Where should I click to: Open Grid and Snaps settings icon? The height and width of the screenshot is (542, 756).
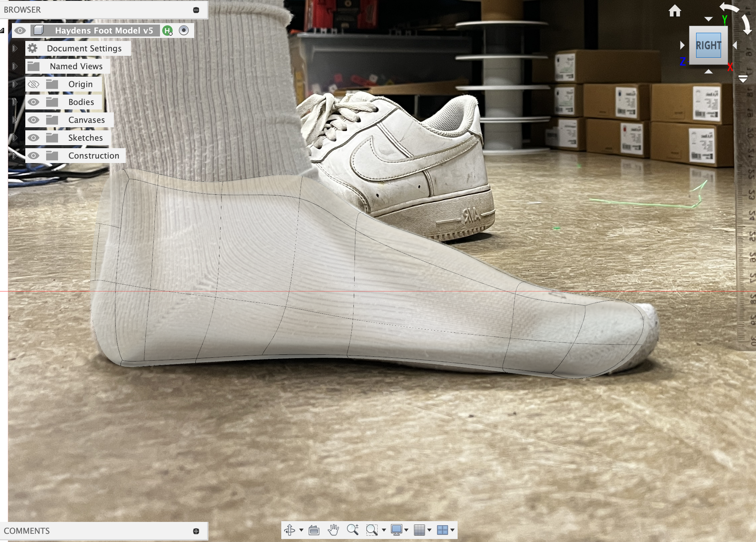pos(419,530)
